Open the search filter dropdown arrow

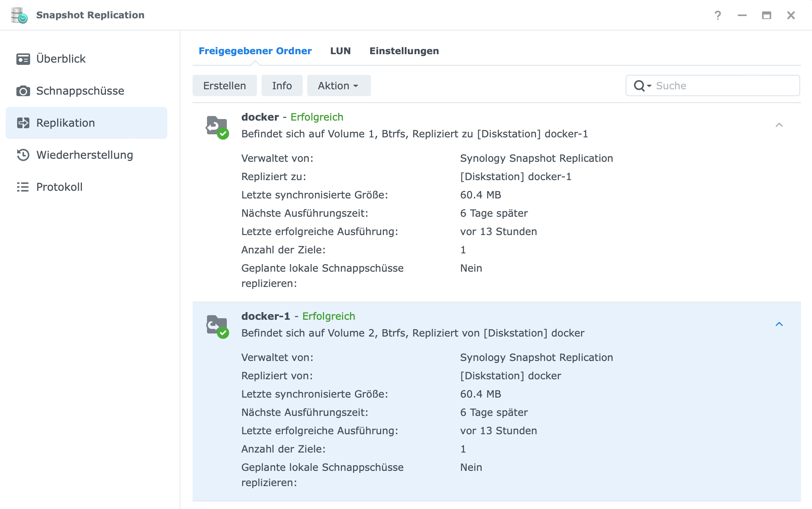tap(649, 86)
